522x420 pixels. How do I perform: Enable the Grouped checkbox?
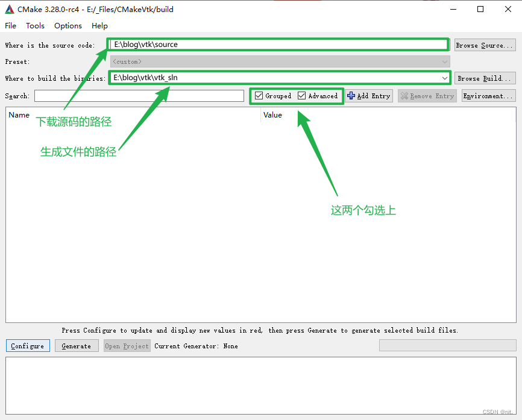tap(260, 96)
